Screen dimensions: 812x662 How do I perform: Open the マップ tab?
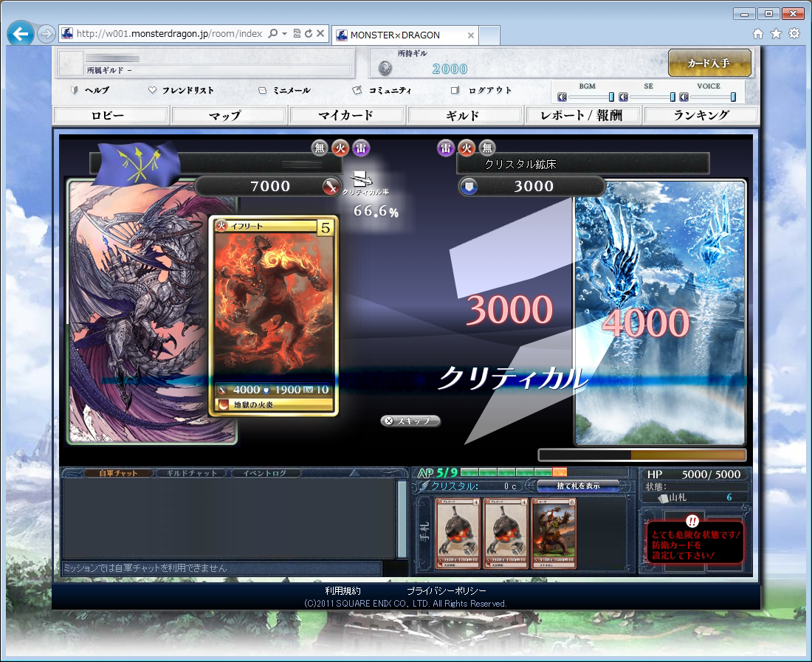229,115
